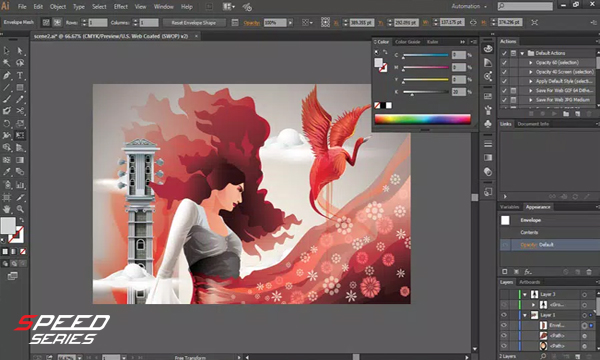This screenshot has width=600, height=360.
Task: Click the color spectrum bar
Action: tap(423, 119)
